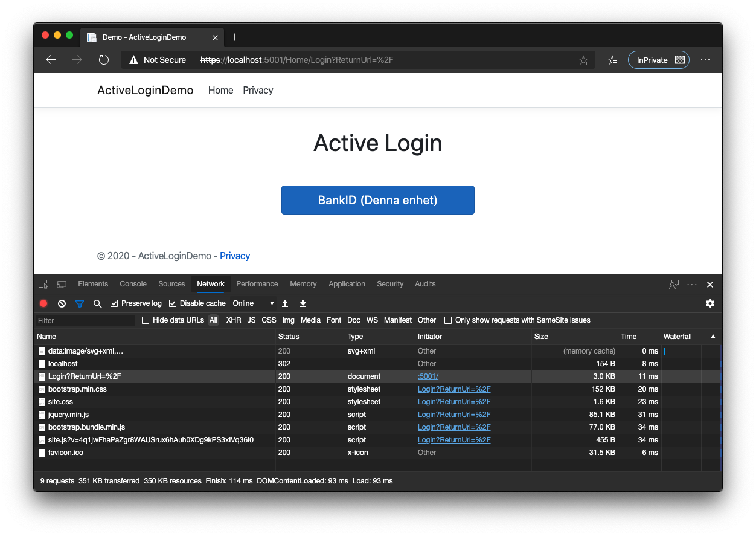Toggle device emulation toolbar

(x=62, y=284)
